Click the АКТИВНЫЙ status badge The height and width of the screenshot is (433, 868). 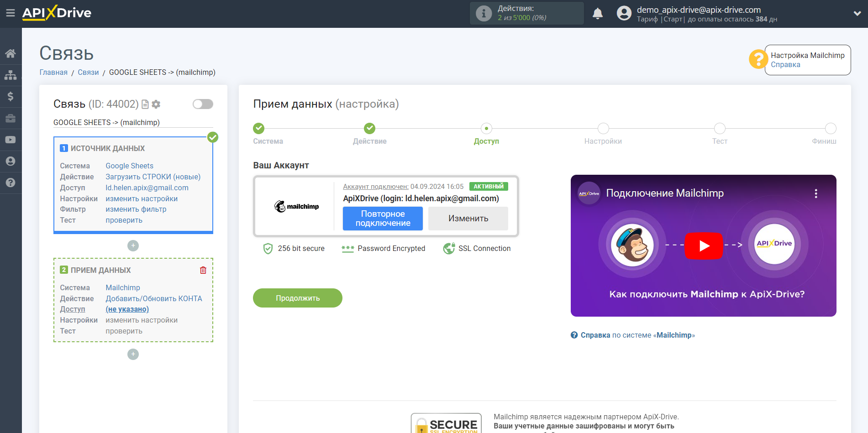(489, 186)
